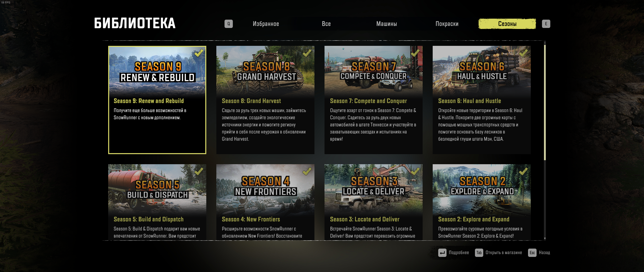
Task: Click the 19 FPS counter
Action: 6,3
